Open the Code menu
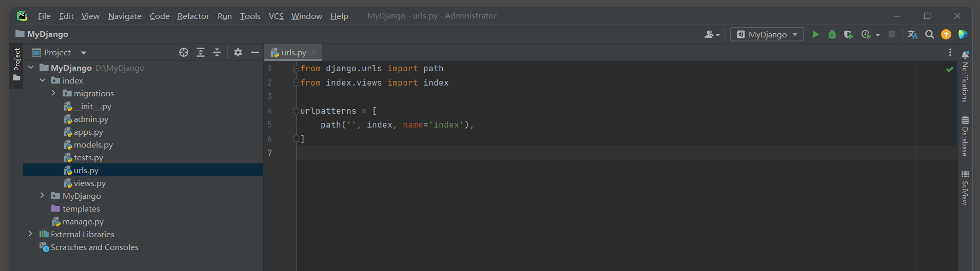 tap(160, 16)
